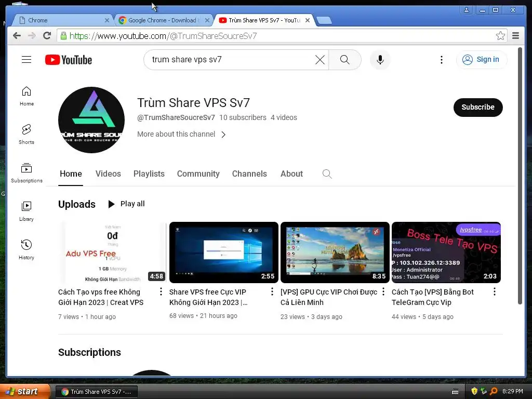Click the magnifier icon in system tray
The height and width of the screenshot is (399, 532).
point(494,391)
